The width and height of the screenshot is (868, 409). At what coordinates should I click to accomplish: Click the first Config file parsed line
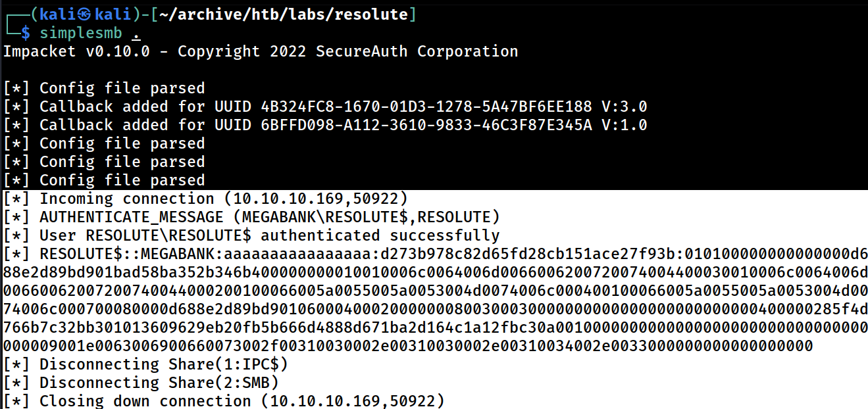[x=104, y=88]
